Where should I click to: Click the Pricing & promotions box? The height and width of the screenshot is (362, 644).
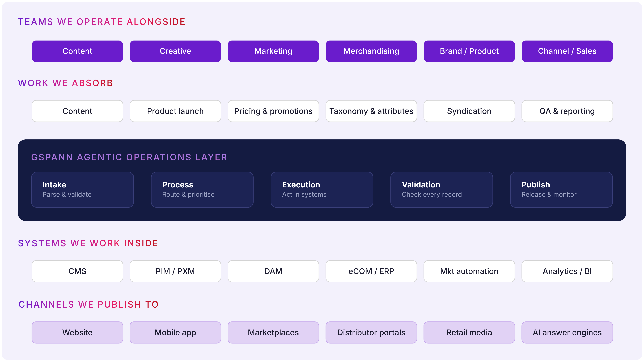[x=273, y=111]
